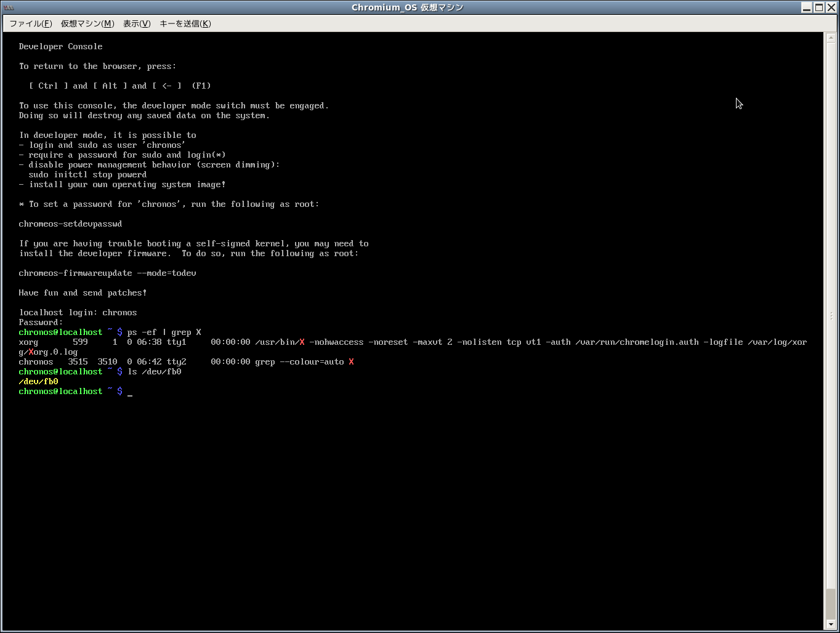Click the "chromeos-firmwareupdate --mode=todev" line
The height and width of the screenshot is (633, 840).
(x=108, y=273)
